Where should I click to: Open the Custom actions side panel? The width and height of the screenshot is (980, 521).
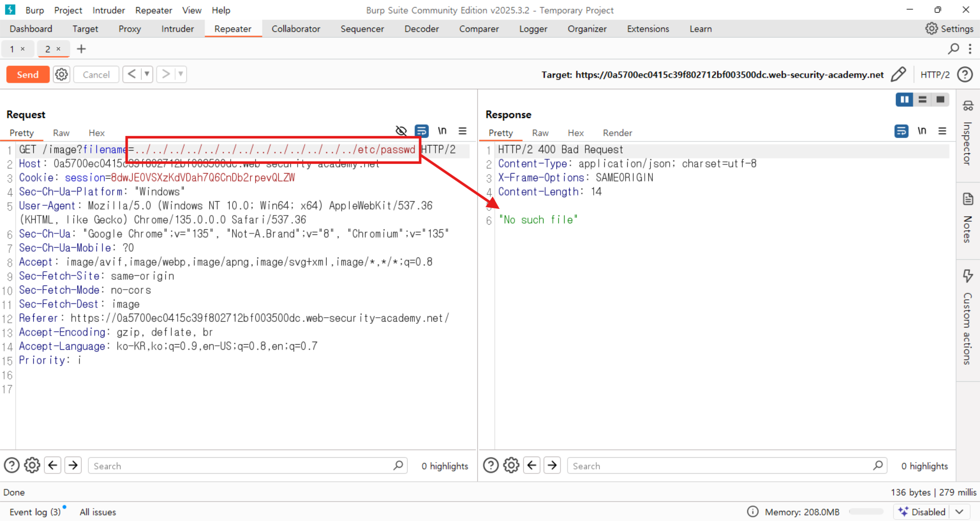coord(968,317)
